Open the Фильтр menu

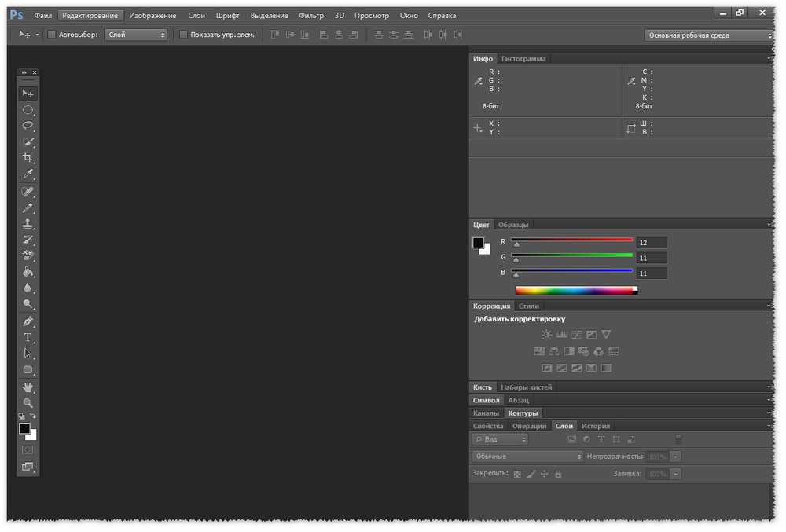pos(311,16)
